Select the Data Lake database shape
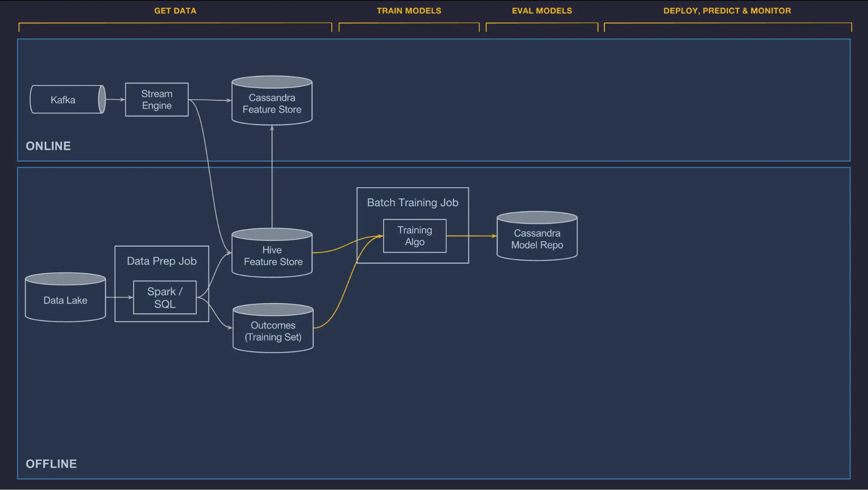This screenshot has width=868, height=490. (x=65, y=300)
